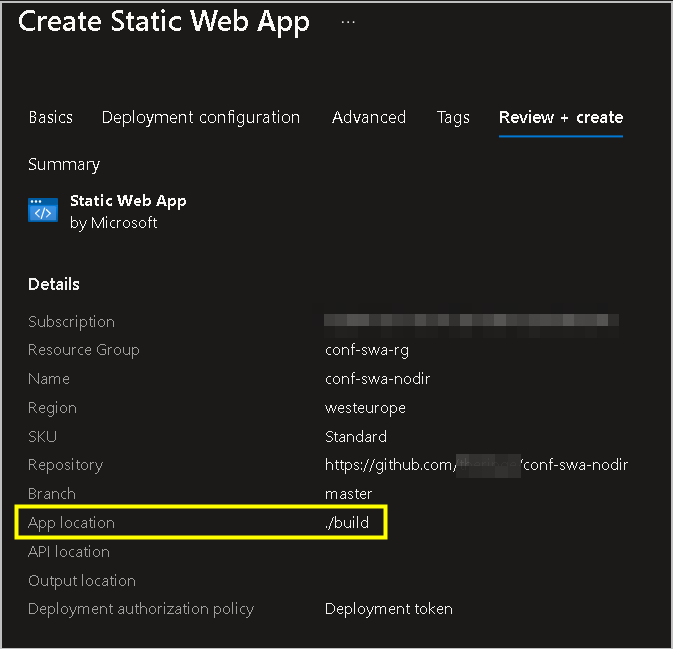This screenshot has height=649, width=673.
Task: Click the Static Web App icon
Action: tap(43, 211)
